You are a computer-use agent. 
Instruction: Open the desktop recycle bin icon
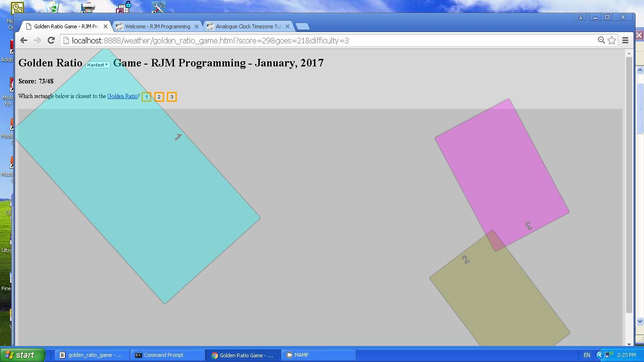tap(52, 8)
